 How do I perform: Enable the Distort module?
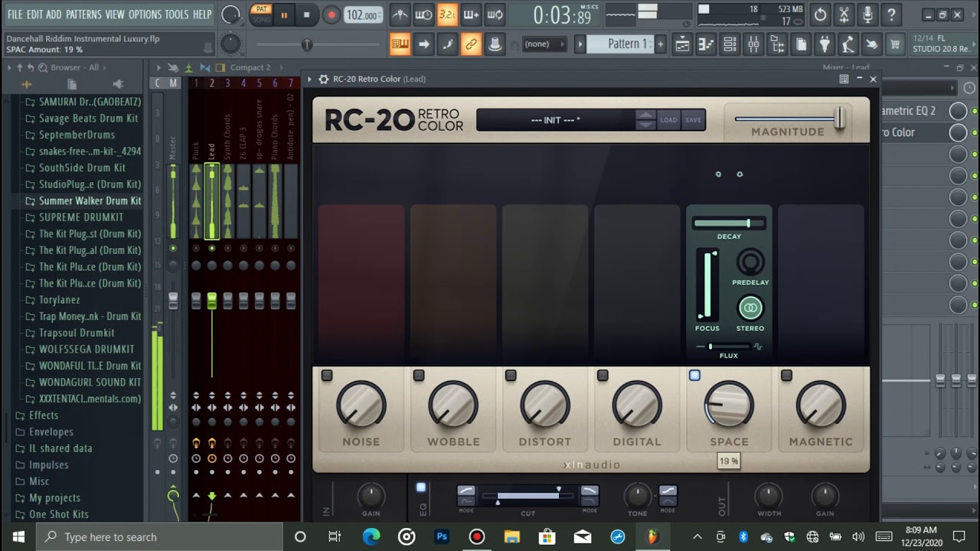[x=511, y=375]
